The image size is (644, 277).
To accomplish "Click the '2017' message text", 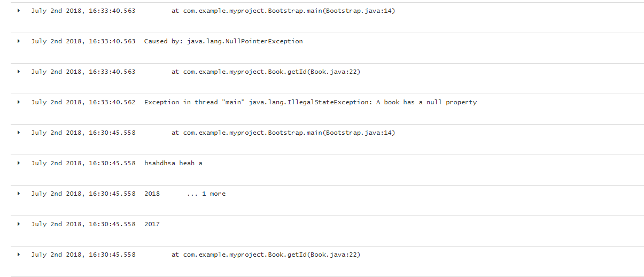I will (x=152, y=224).
